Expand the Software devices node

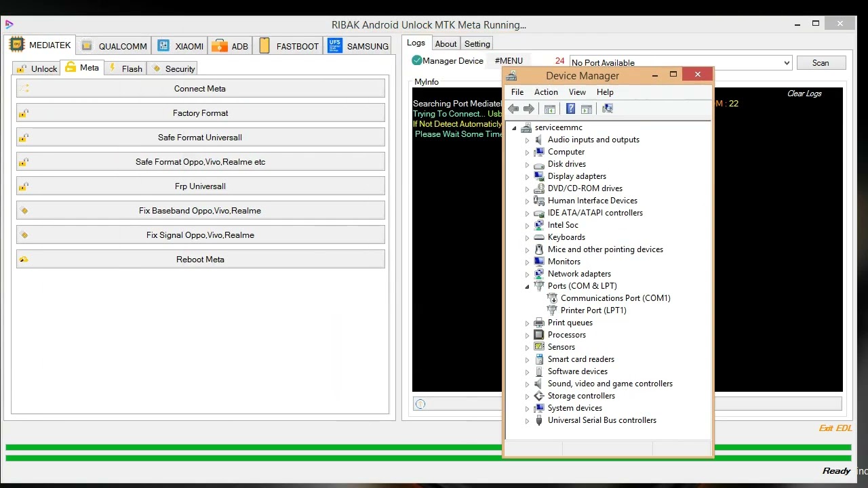click(527, 372)
